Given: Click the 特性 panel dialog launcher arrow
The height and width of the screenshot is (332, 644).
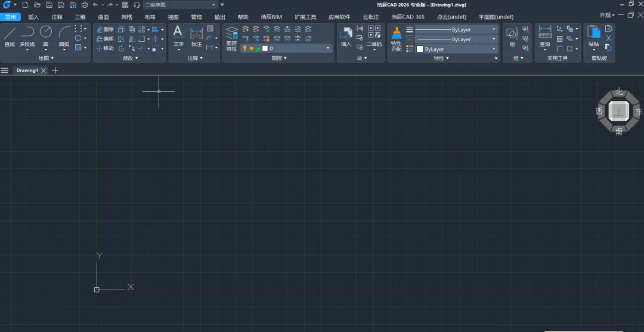Looking at the screenshot, I should tap(496, 59).
